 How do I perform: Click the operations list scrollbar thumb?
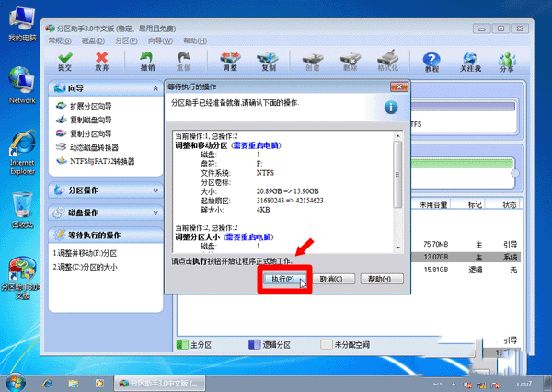pyautogui.click(x=397, y=174)
